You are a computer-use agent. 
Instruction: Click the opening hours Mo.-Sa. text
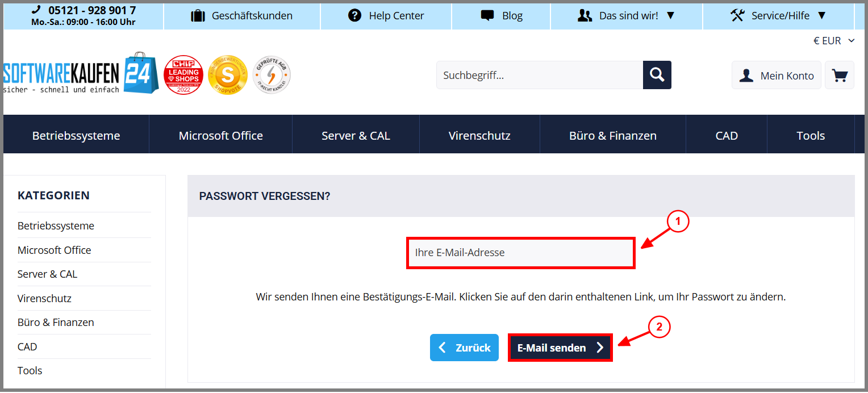click(x=84, y=22)
